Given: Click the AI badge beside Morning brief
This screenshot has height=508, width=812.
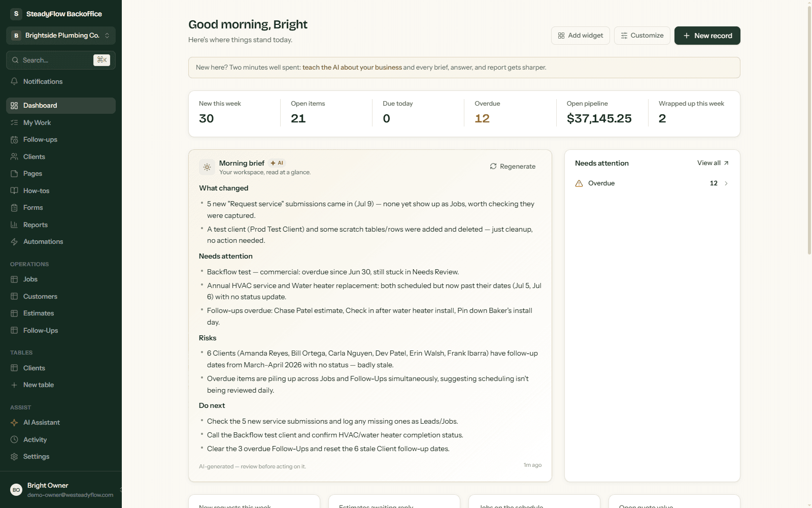Looking at the screenshot, I should 277,163.
